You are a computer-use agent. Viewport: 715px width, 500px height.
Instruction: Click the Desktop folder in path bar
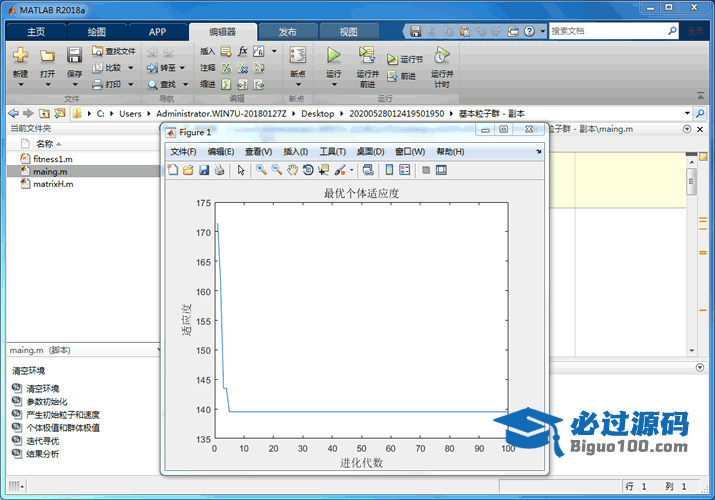[x=317, y=113]
